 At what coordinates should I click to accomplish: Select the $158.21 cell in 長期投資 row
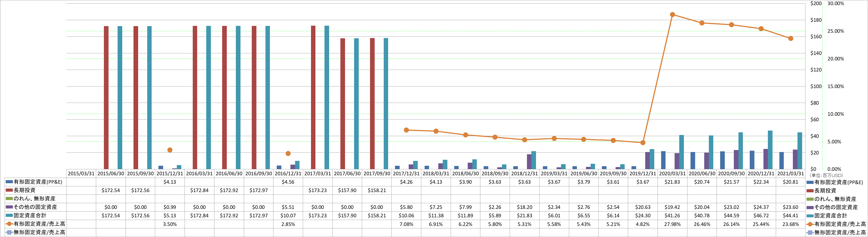pos(377,190)
